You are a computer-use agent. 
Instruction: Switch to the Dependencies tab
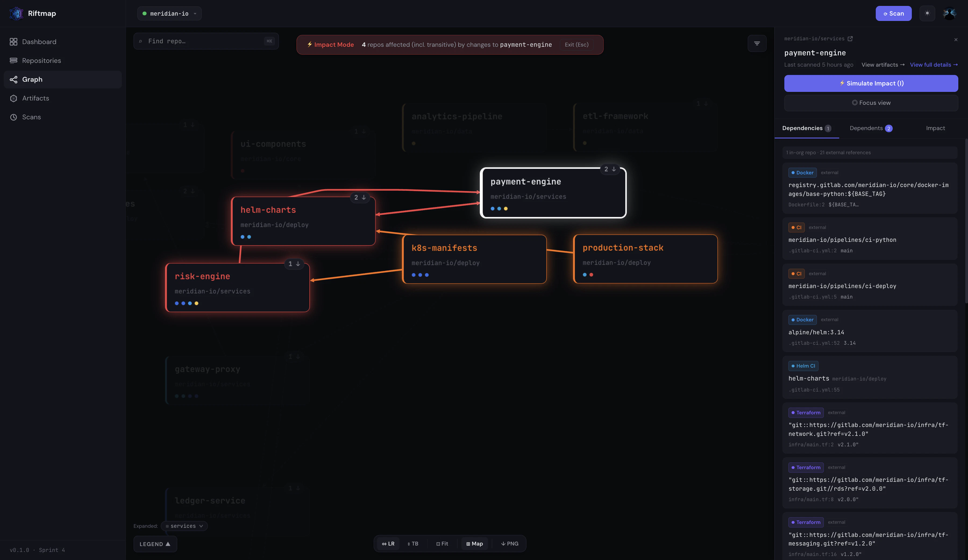point(807,128)
